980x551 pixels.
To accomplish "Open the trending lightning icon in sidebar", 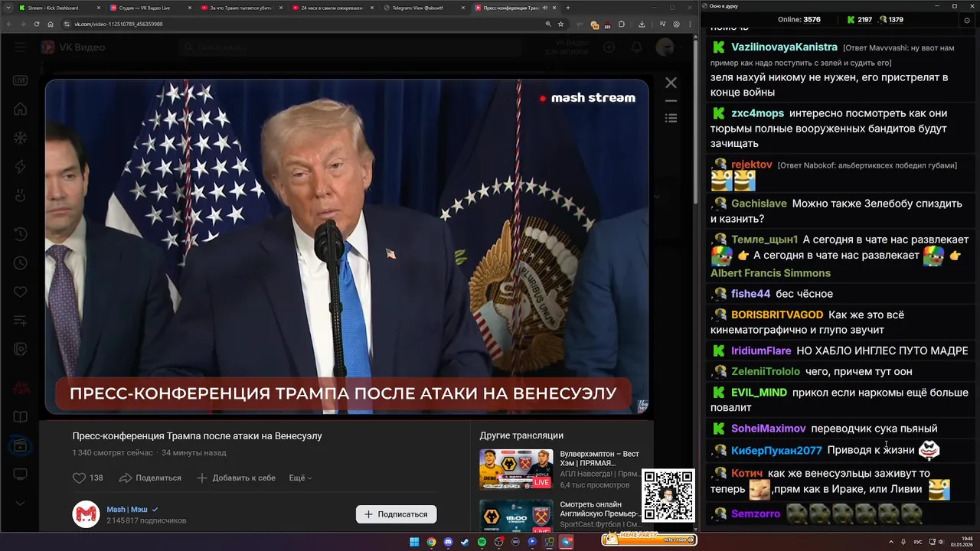I will click(x=20, y=167).
